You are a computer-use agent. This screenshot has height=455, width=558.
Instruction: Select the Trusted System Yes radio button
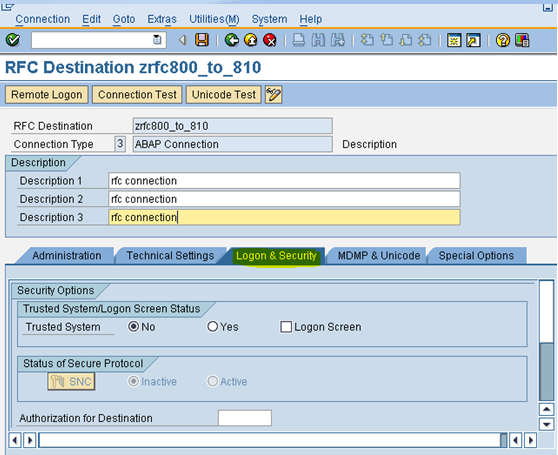pos(212,327)
